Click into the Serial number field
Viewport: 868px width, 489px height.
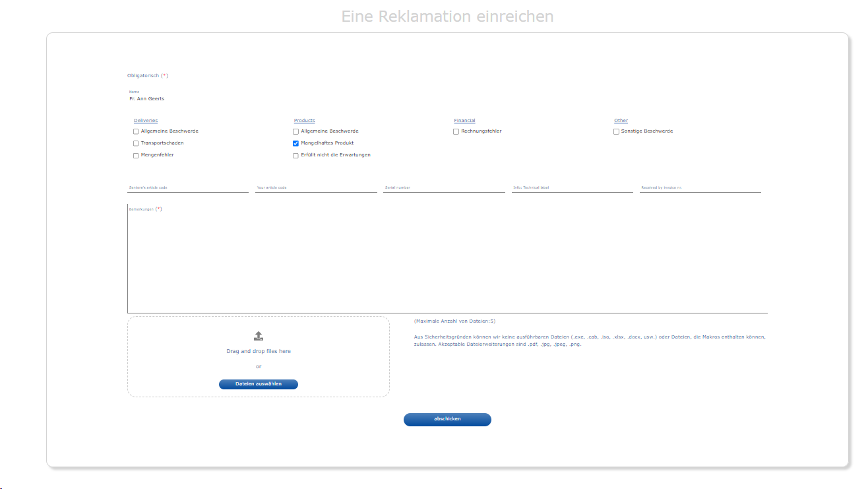click(x=444, y=188)
